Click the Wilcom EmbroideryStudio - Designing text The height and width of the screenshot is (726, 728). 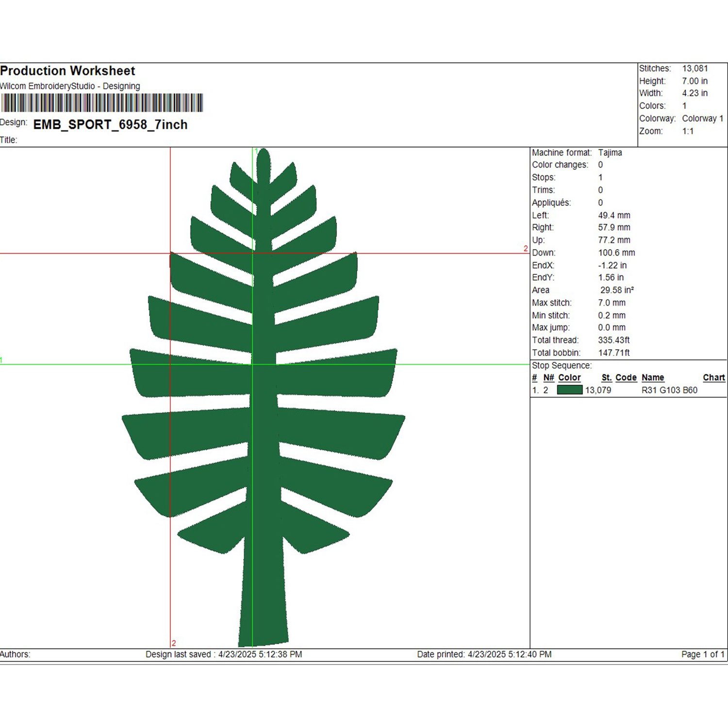[x=70, y=86]
